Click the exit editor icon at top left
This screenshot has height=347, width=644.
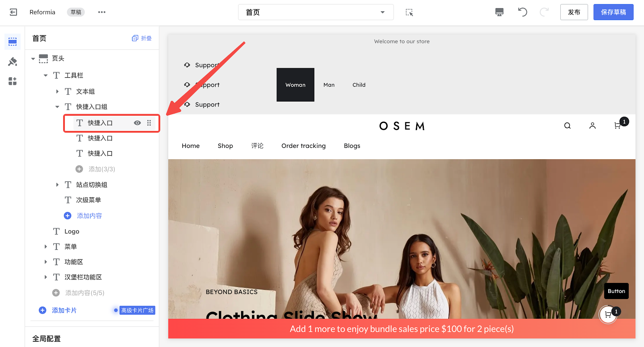coord(13,12)
